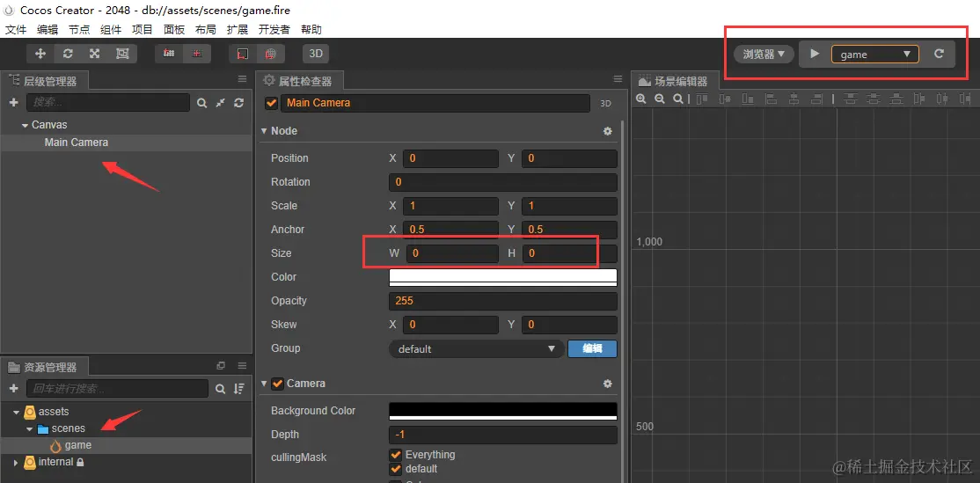Select the Rect transform tool
This screenshot has height=483, width=980.
pos(122,54)
